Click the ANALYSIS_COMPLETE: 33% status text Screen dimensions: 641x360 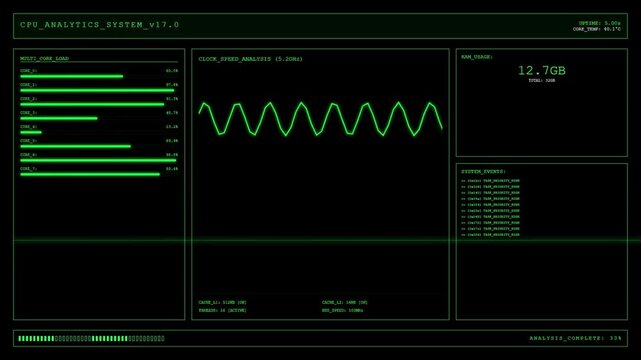click(575, 338)
